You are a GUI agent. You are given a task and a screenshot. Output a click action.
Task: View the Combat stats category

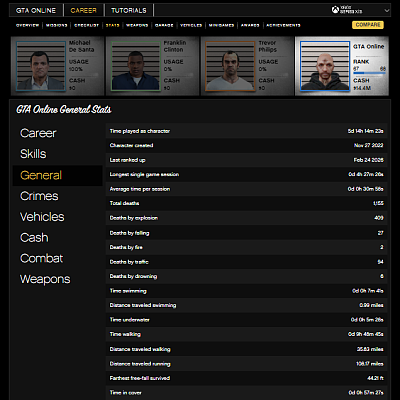click(41, 258)
